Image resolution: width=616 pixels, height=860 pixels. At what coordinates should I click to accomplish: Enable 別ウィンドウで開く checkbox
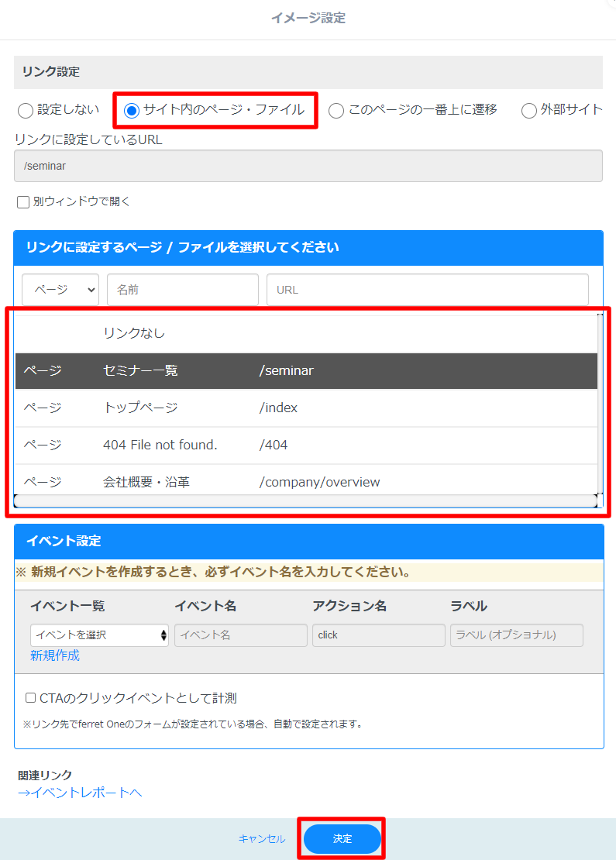[x=23, y=202]
